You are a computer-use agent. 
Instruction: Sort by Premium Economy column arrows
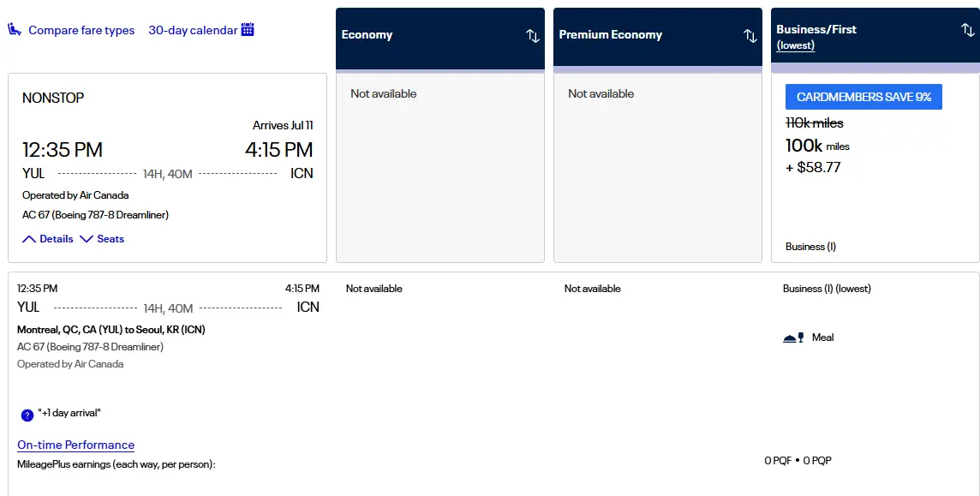[750, 36]
